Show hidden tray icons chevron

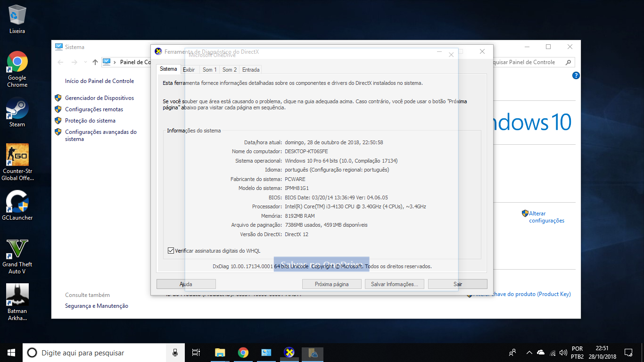pos(529,353)
